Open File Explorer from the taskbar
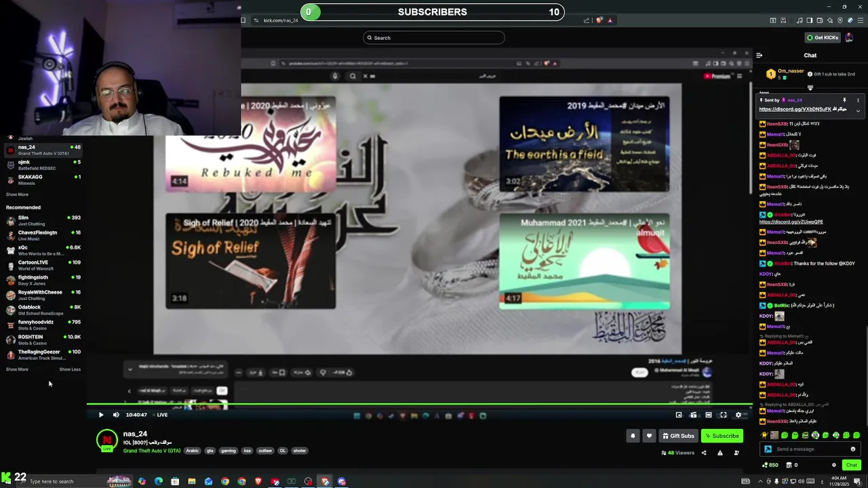This screenshot has height=488, width=868. tap(192, 481)
